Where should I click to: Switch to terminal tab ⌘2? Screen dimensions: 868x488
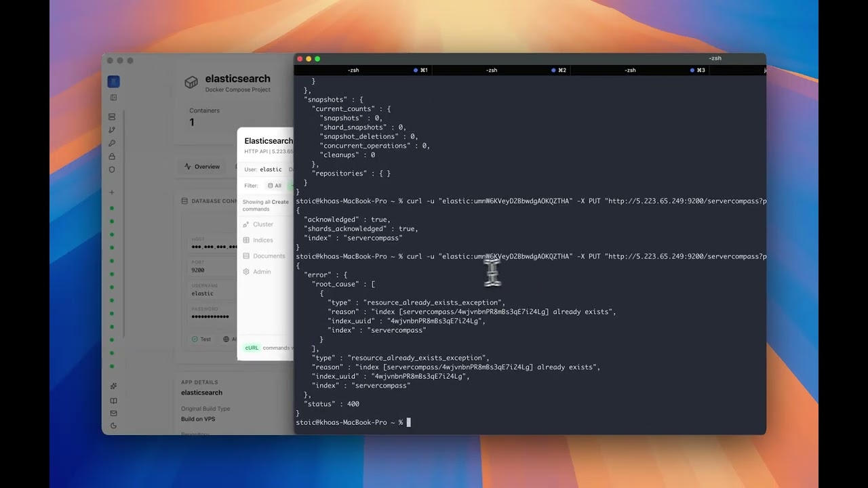coord(501,70)
